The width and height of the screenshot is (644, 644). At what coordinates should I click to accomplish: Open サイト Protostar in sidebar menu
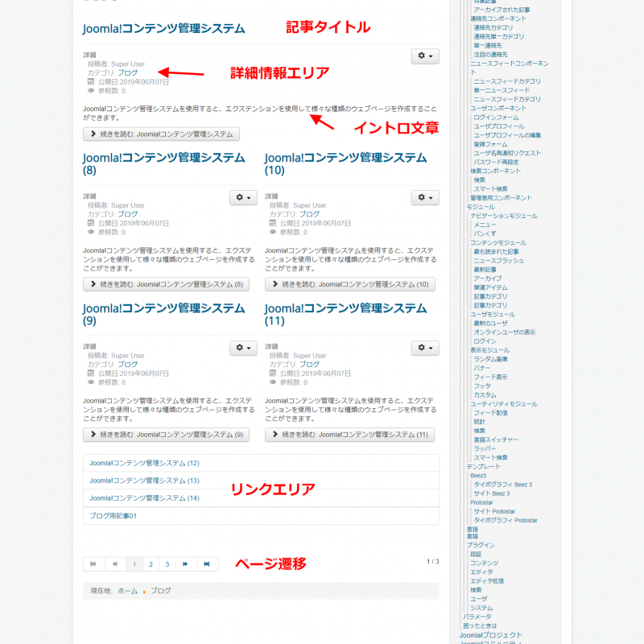point(494,511)
